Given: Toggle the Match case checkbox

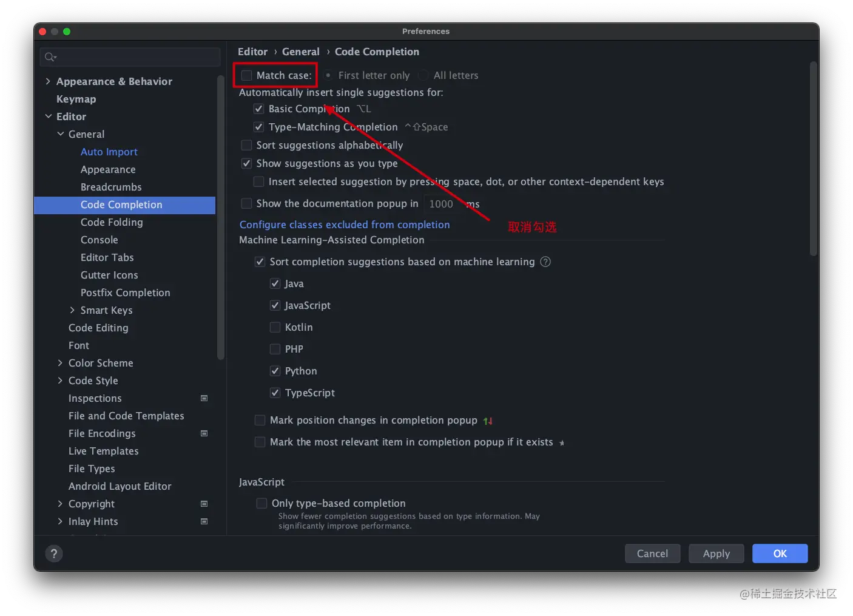Looking at the screenshot, I should pyautogui.click(x=246, y=75).
